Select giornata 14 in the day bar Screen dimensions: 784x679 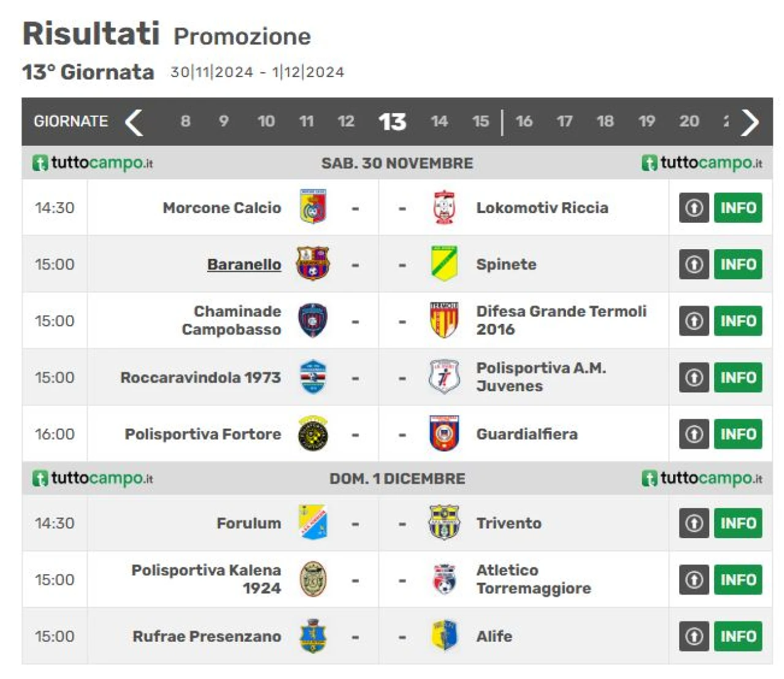click(439, 121)
